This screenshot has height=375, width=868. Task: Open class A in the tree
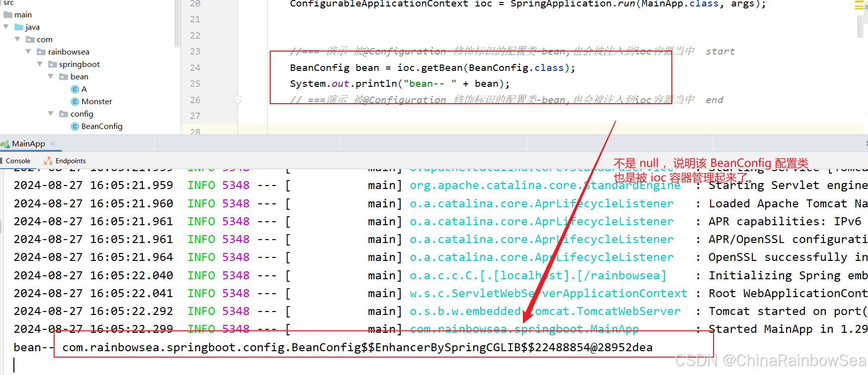coord(84,89)
